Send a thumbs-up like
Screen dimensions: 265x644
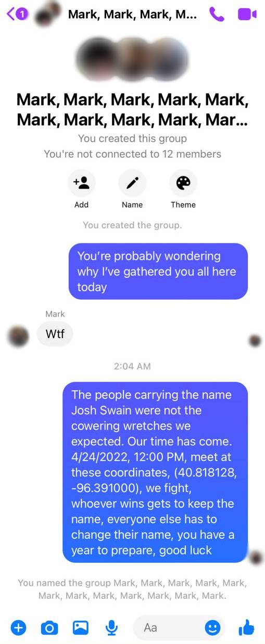point(247,627)
